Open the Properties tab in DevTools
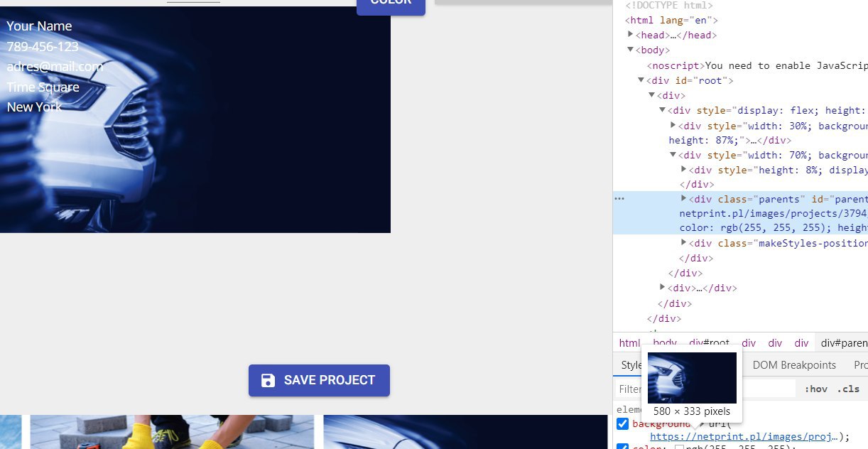The image size is (868, 449). click(x=860, y=365)
